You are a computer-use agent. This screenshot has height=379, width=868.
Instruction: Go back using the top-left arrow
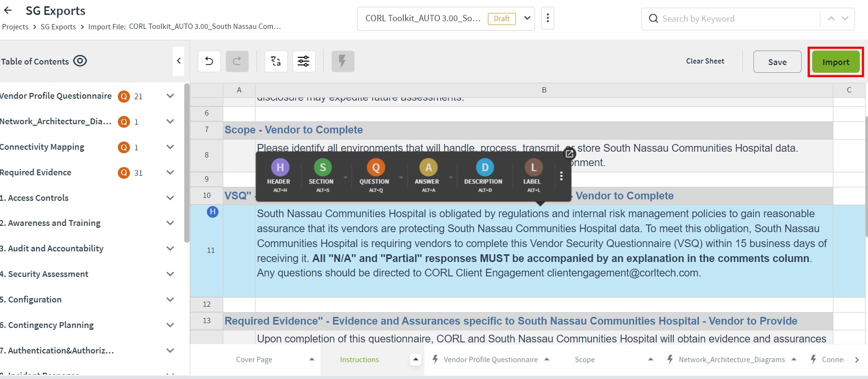[x=8, y=11]
